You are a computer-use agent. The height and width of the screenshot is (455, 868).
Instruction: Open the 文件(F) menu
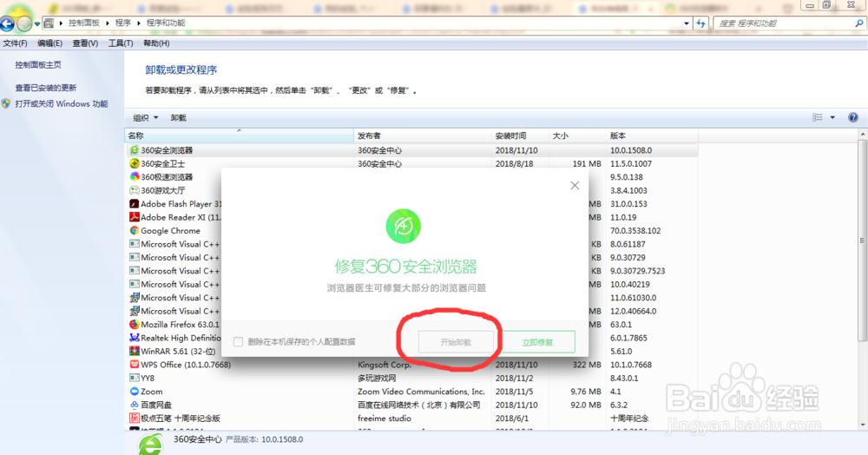(15, 43)
